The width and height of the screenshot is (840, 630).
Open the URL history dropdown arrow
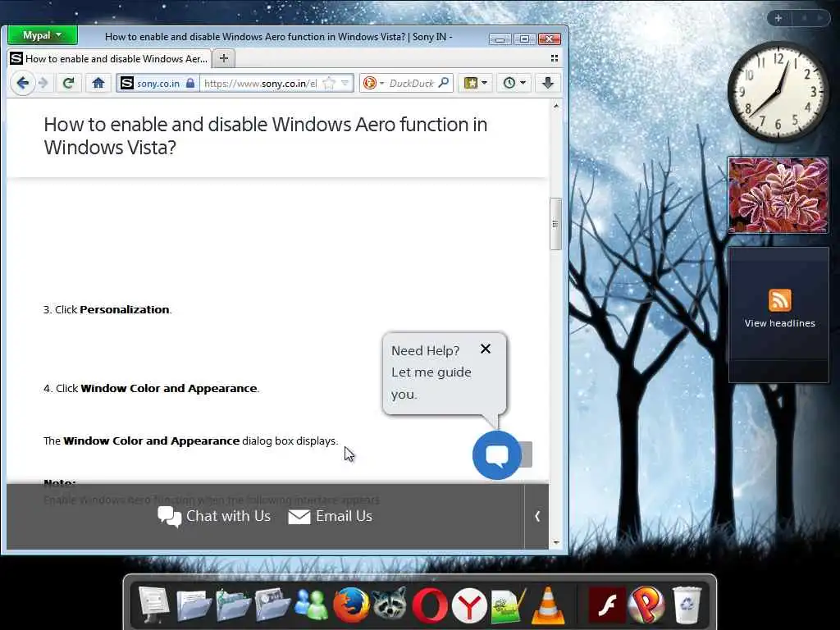345,84
